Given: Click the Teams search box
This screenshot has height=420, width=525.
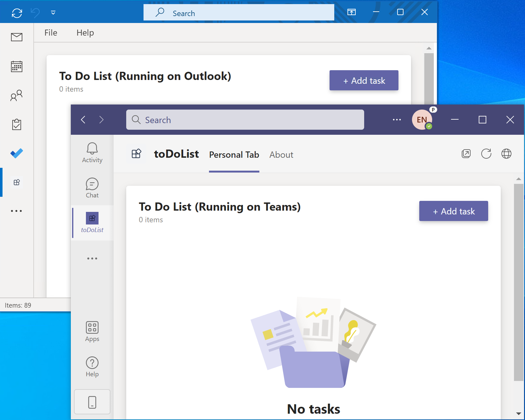Looking at the screenshot, I should [245, 120].
